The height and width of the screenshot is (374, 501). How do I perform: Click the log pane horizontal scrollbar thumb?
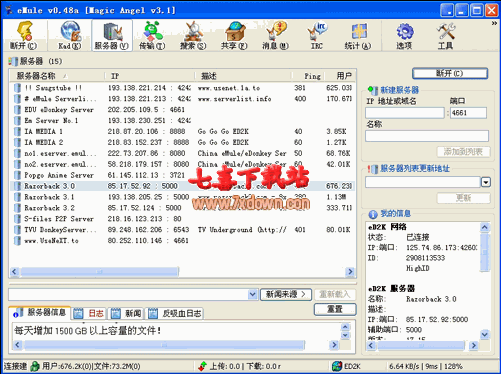tap(164, 345)
